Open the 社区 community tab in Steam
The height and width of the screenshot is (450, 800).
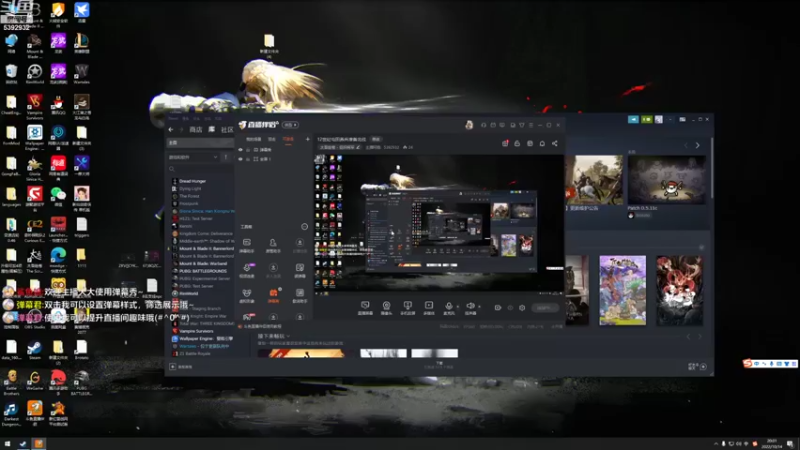(227, 130)
